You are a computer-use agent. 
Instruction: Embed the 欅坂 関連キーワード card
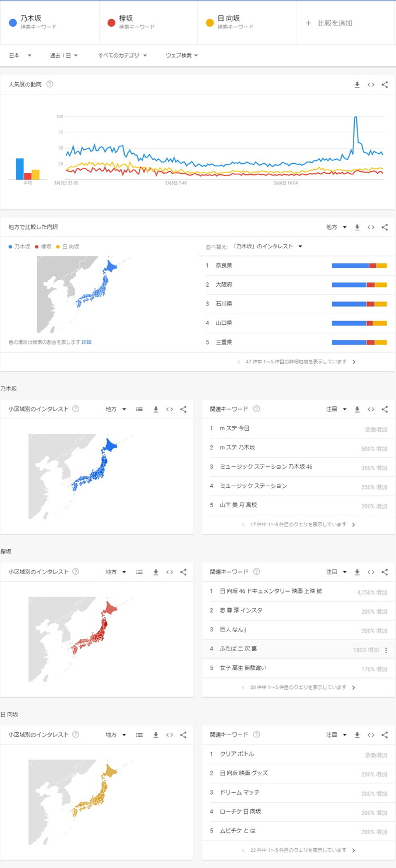371,572
